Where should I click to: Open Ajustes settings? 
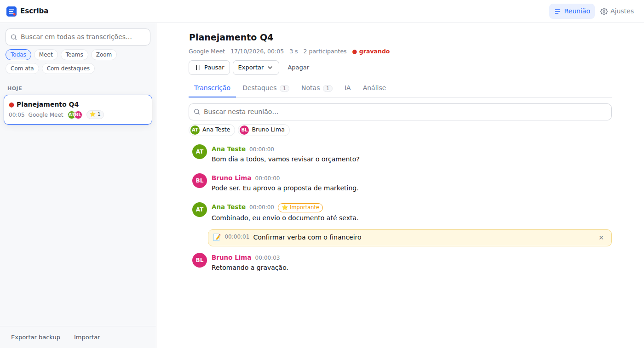[617, 11]
